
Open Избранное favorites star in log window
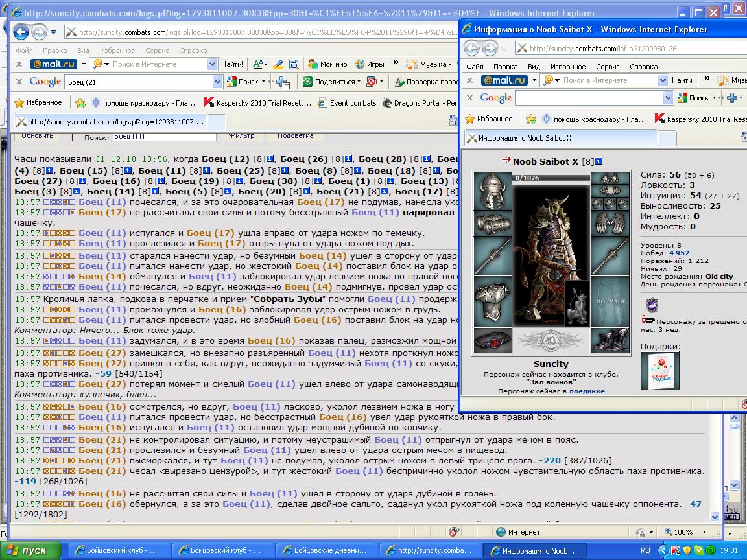(x=38, y=102)
